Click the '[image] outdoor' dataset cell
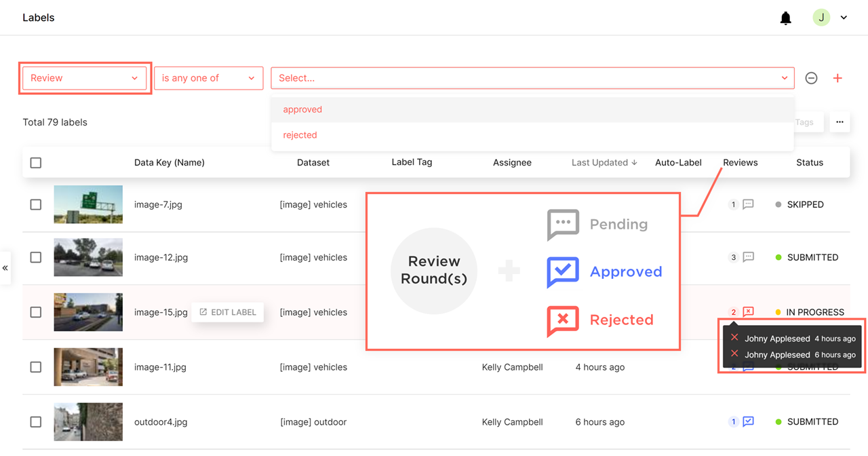Screen dimensions: 868x456 coord(313,422)
